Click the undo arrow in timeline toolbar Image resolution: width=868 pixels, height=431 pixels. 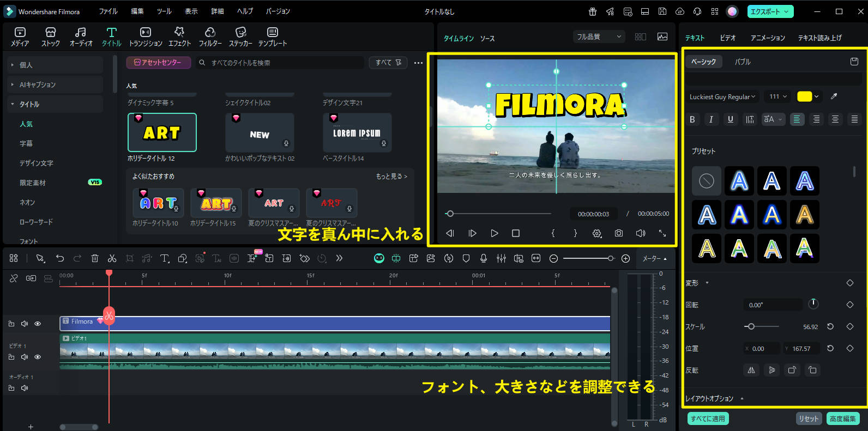[60, 258]
